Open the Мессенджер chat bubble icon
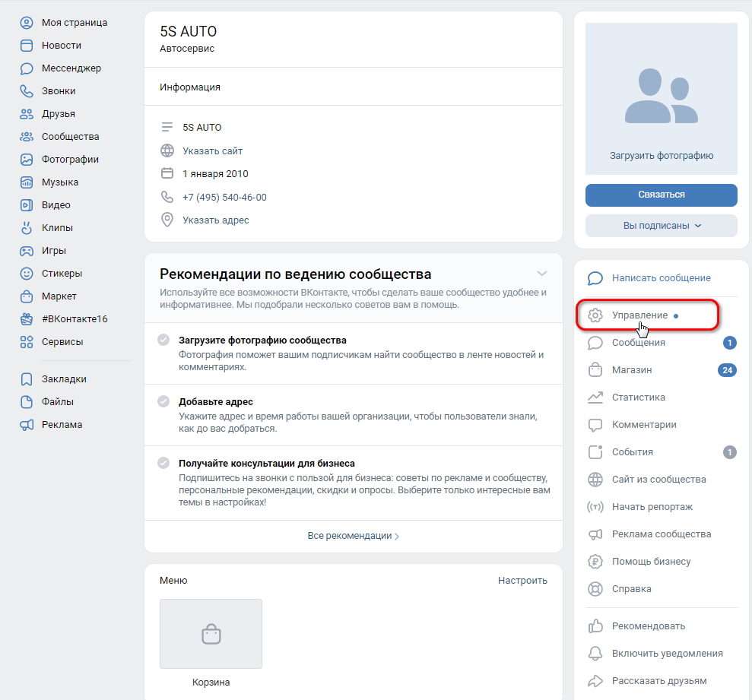 [x=27, y=68]
